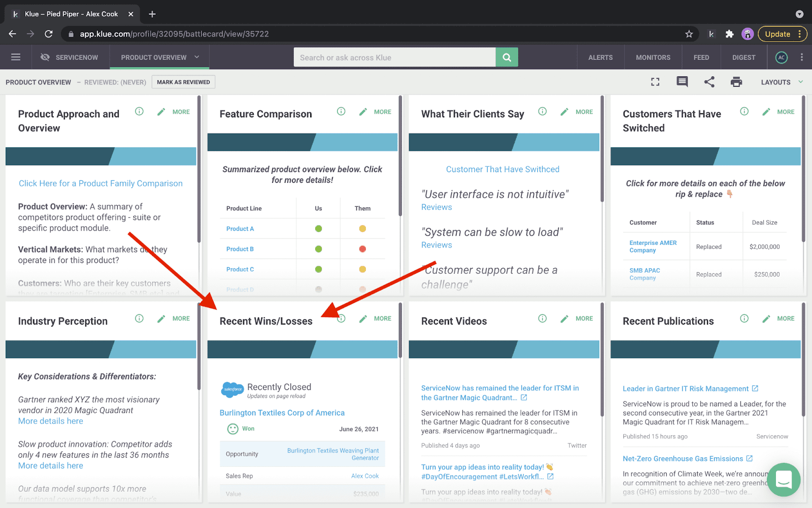
Task: Expand MORE on Recent Publications card
Action: pos(786,319)
